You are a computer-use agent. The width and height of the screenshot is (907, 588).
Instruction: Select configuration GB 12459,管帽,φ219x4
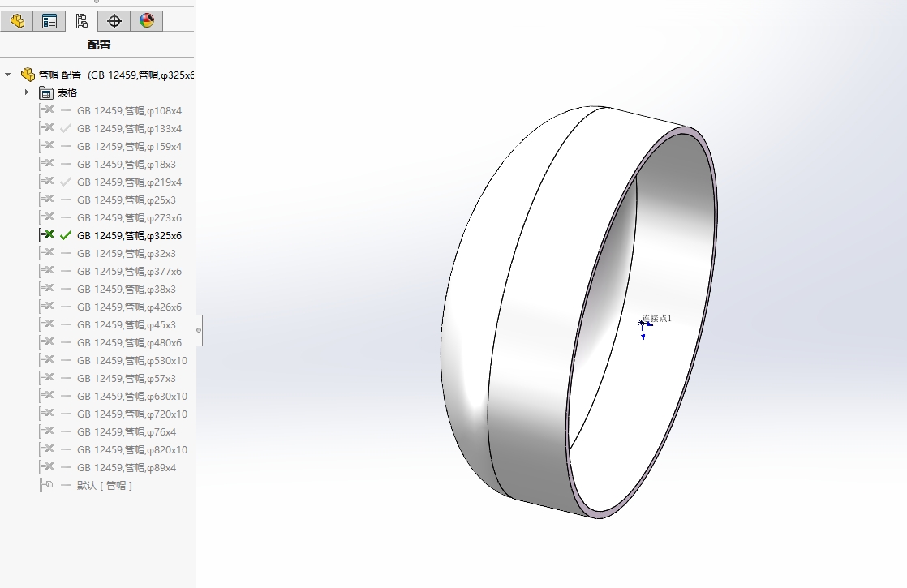point(129,182)
